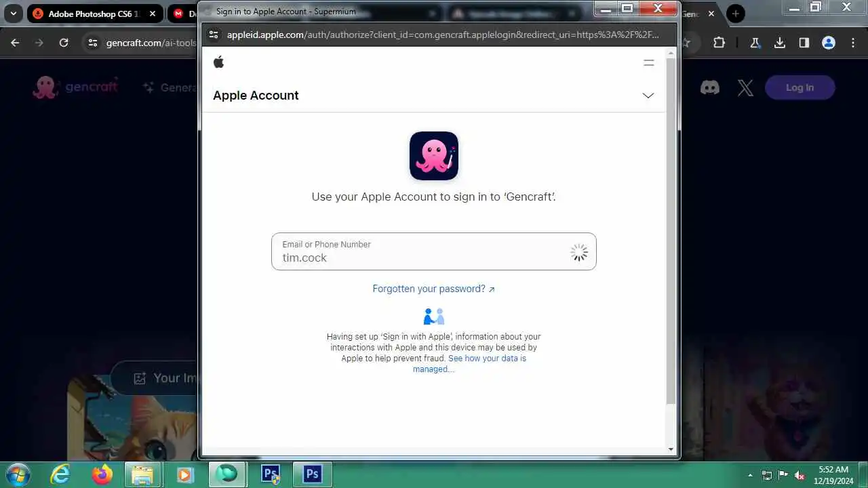Click the Gencraft octopus app icon
The width and height of the screenshot is (868, 488).
click(434, 156)
